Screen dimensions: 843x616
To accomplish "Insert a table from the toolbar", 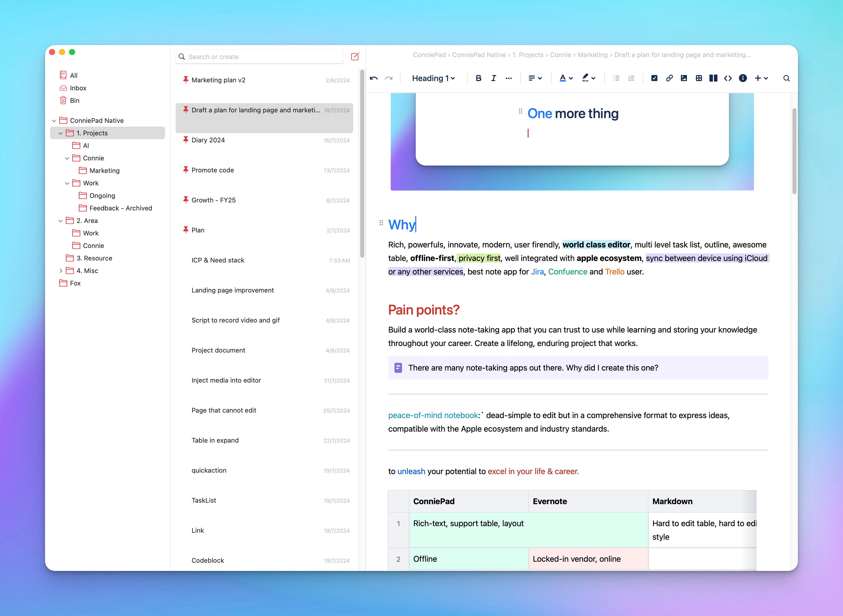I will 699,78.
